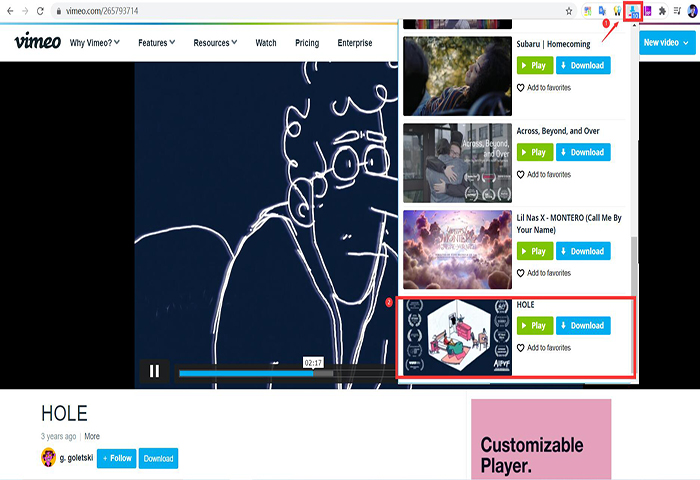The width and height of the screenshot is (700, 480).
Task: Play Lil Nas X - MONTERO video
Action: click(x=535, y=251)
